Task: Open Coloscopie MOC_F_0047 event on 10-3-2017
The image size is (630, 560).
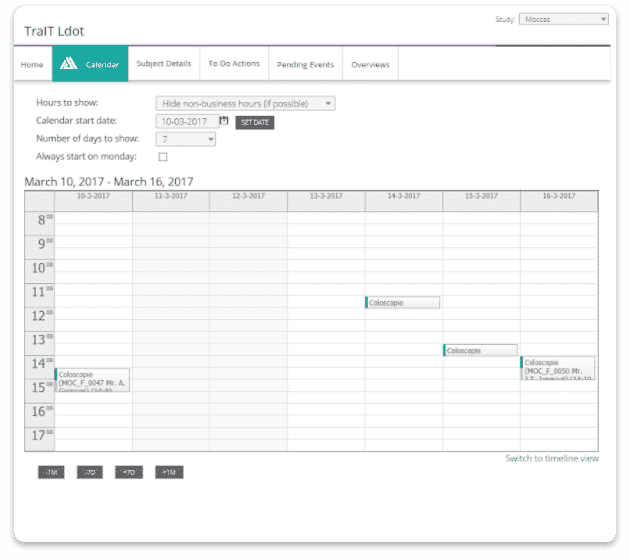Action: [92, 380]
